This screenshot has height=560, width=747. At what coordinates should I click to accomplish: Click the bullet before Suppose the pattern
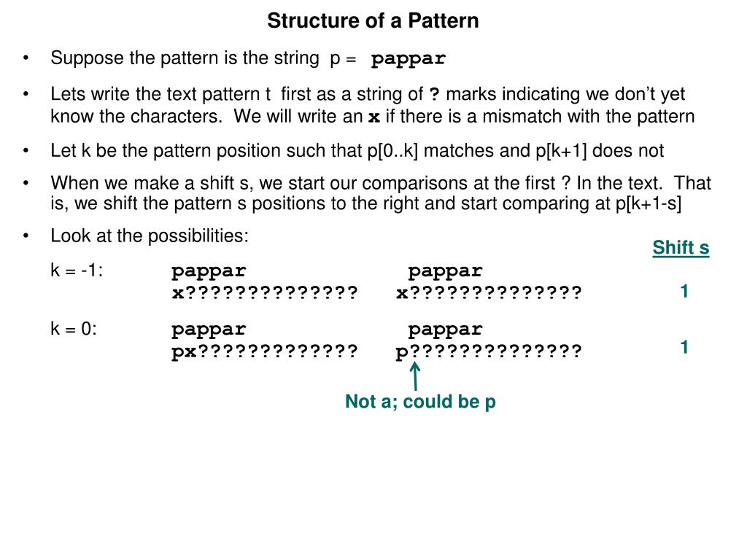pyautogui.click(x=27, y=58)
